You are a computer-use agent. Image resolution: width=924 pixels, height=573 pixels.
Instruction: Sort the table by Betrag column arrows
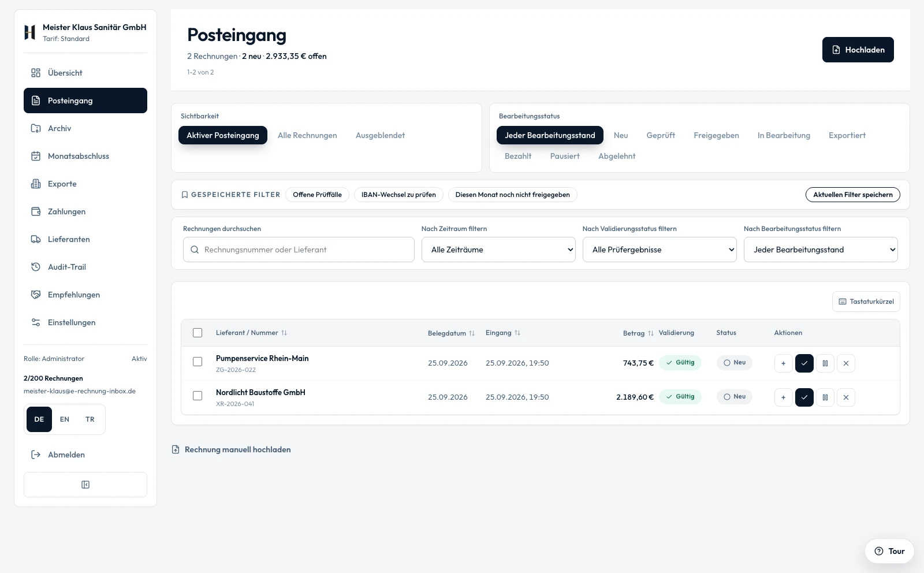[651, 333]
